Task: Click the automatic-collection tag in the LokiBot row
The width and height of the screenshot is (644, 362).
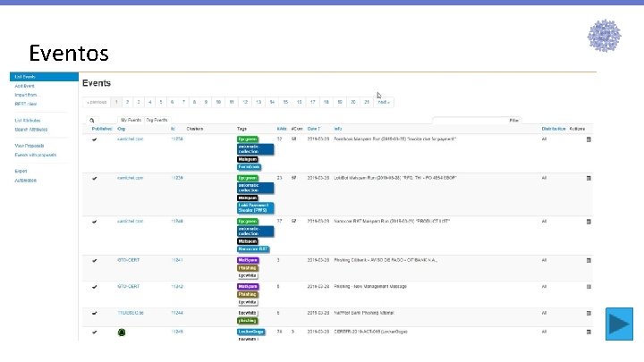Action: pyautogui.click(x=255, y=188)
